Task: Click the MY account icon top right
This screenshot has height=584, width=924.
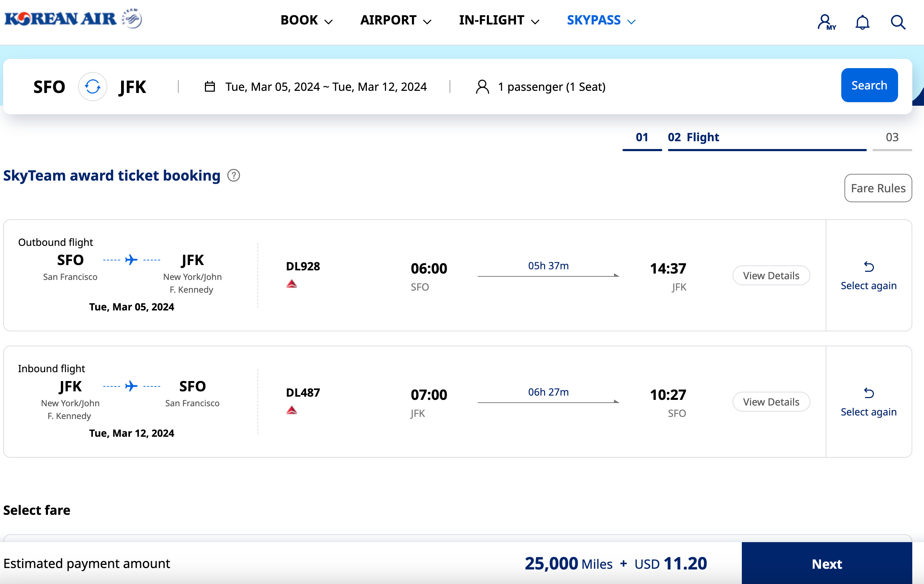Action: pos(825,21)
